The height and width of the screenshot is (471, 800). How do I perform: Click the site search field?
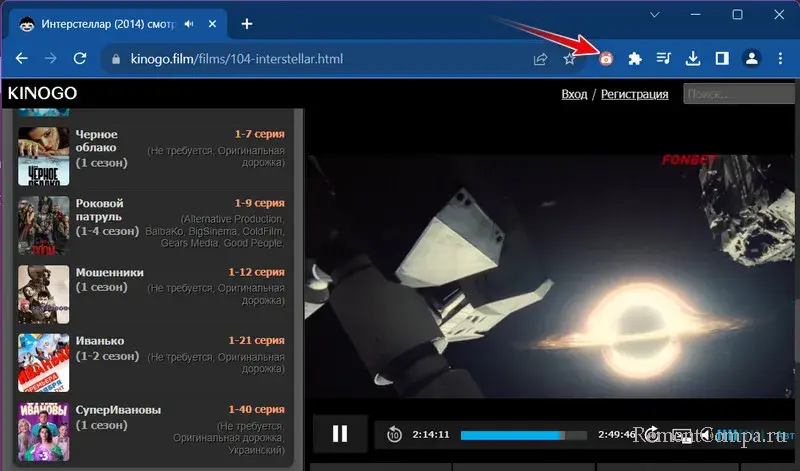click(738, 94)
